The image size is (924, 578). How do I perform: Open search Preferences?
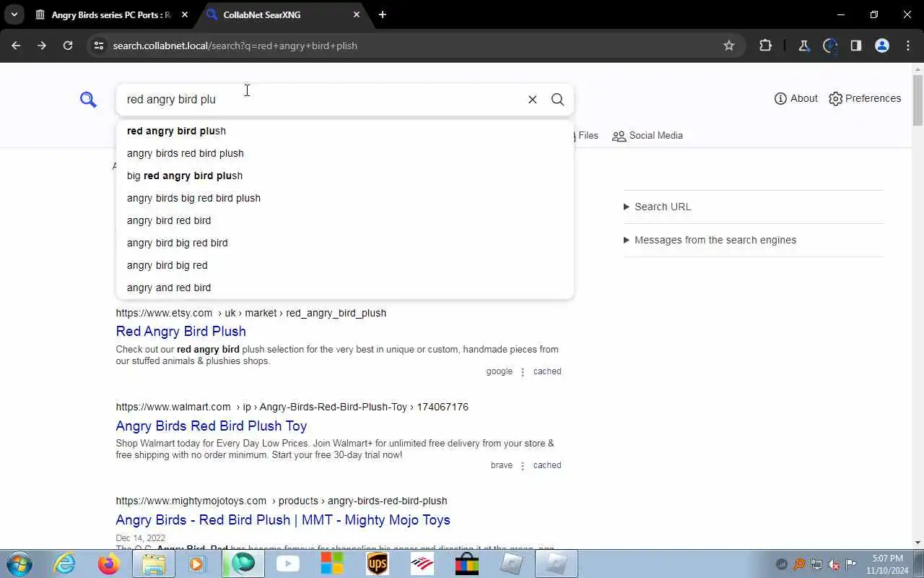(x=865, y=98)
